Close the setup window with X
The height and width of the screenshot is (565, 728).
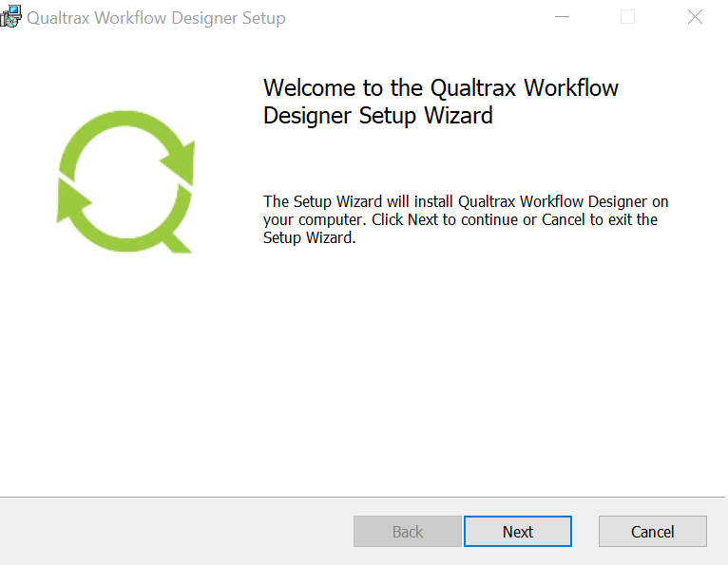tap(695, 17)
